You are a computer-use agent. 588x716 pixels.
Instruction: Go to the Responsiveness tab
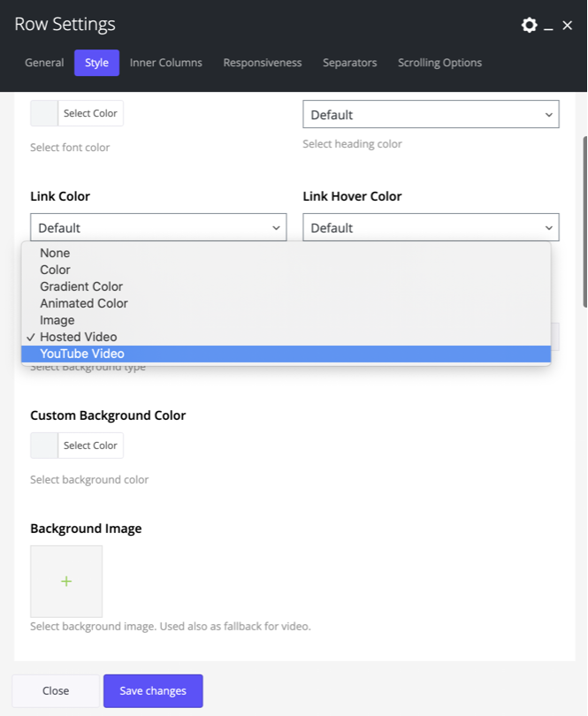pos(262,63)
